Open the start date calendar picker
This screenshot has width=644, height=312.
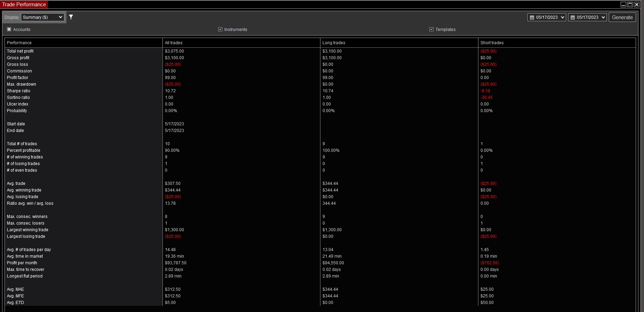tap(532, 17)
